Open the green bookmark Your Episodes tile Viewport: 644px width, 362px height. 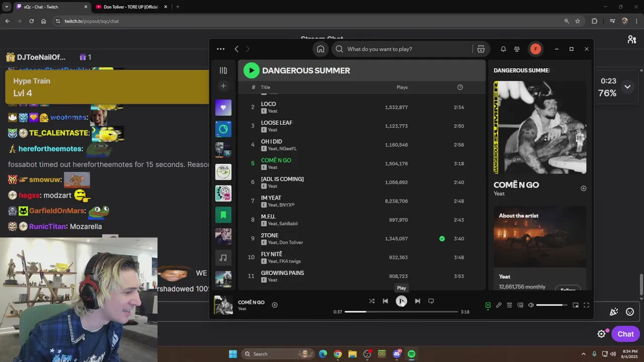(x=223, y=215)
